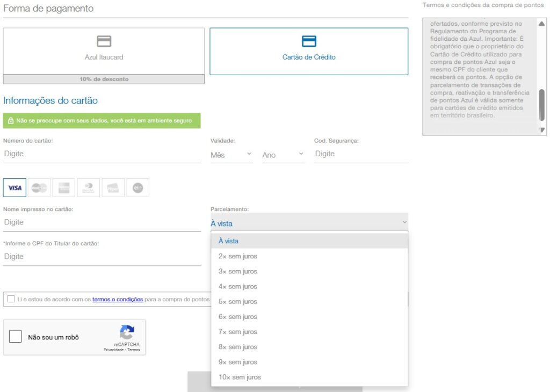
Task: Focus the Número do cartão field
Action: coord(102,154)
